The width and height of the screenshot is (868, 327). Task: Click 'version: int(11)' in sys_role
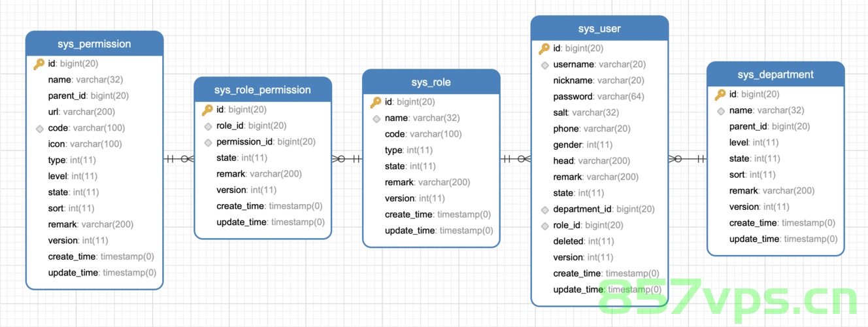click(415, 198)
